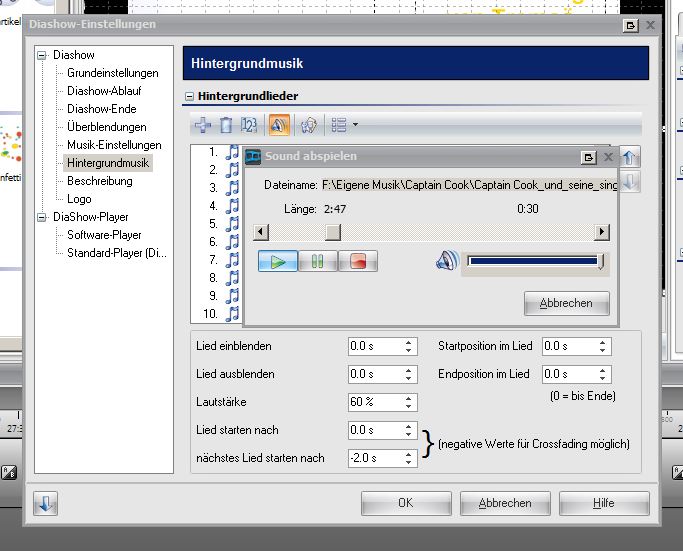Stop the sound with red button
The height and width of the screenshot is (551, 683).
357,261
